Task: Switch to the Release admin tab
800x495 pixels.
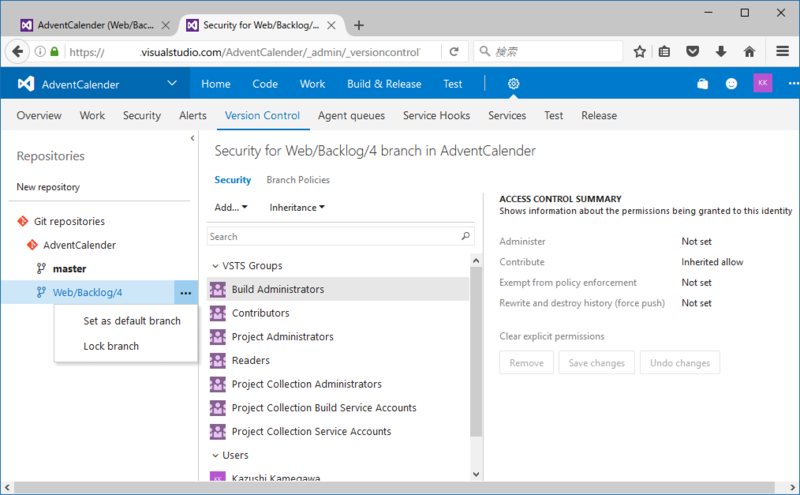Action: point(599,115)
